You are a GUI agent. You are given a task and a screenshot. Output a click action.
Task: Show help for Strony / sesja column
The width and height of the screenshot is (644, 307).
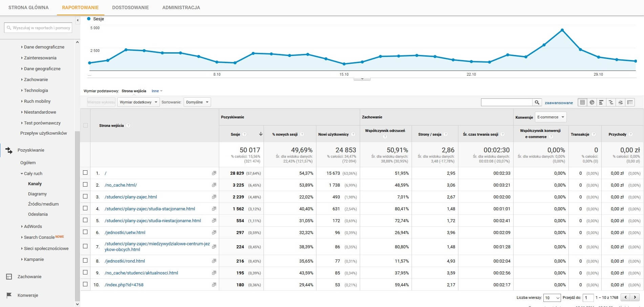pos(446,134)
